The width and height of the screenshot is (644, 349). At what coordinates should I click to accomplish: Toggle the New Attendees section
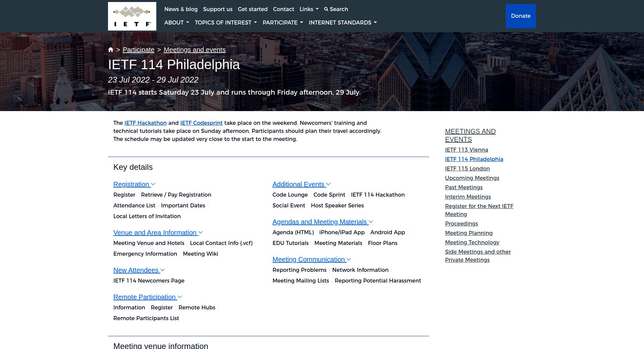coord(139,270)
